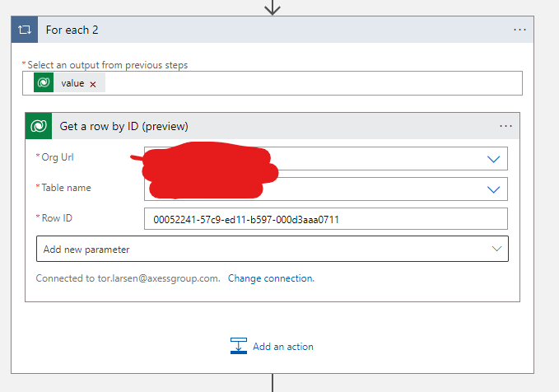Expand the Table name dropdown chevron

point(493,189)
